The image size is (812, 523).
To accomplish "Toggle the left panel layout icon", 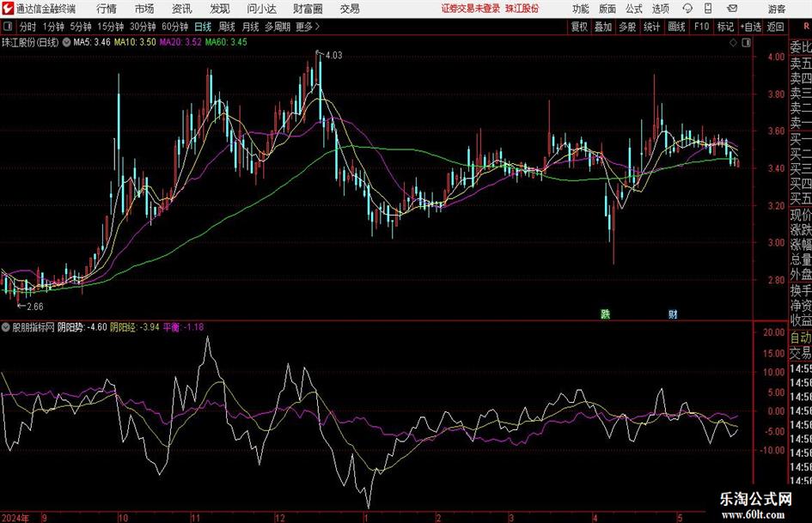I will [8, 27].
